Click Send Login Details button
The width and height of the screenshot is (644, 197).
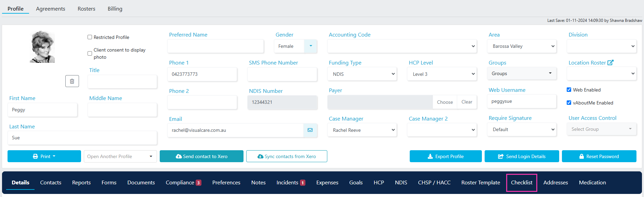click(522, 156)
